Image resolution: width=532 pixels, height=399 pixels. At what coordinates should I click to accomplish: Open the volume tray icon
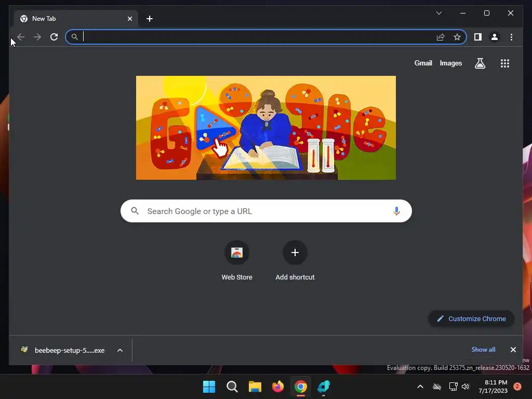465,387
